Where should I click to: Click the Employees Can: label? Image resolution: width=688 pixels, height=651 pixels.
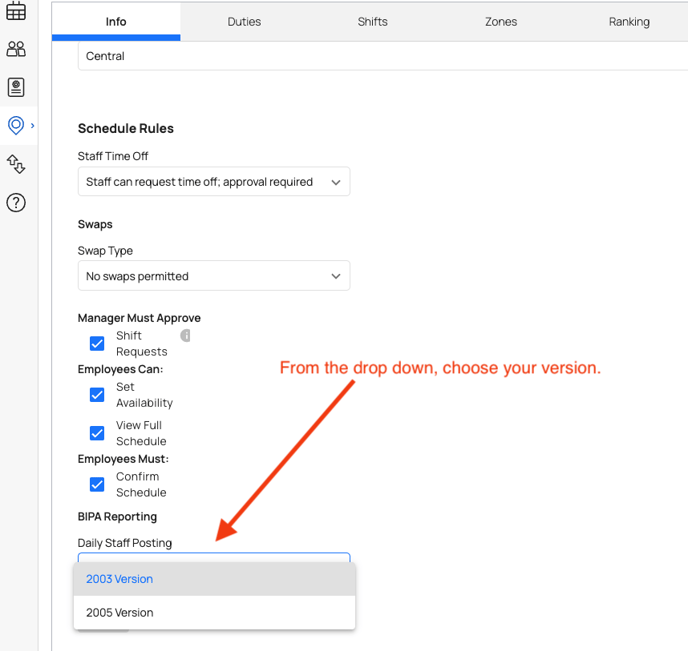tap(120, 369)
